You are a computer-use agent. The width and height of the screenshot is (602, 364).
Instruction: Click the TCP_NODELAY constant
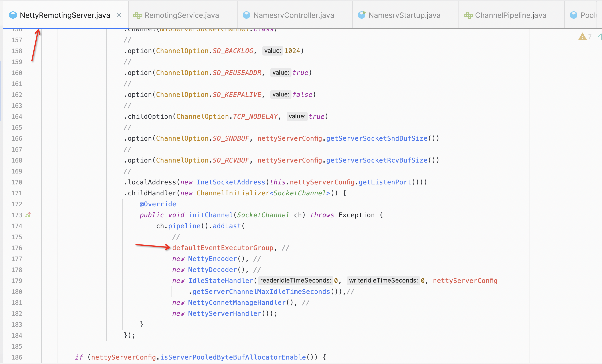click(x=255, y=117)
